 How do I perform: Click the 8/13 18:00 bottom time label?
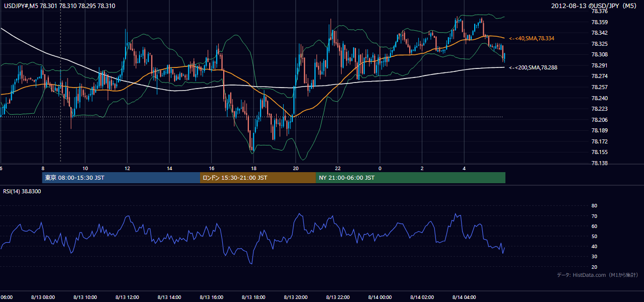point(253,297)
